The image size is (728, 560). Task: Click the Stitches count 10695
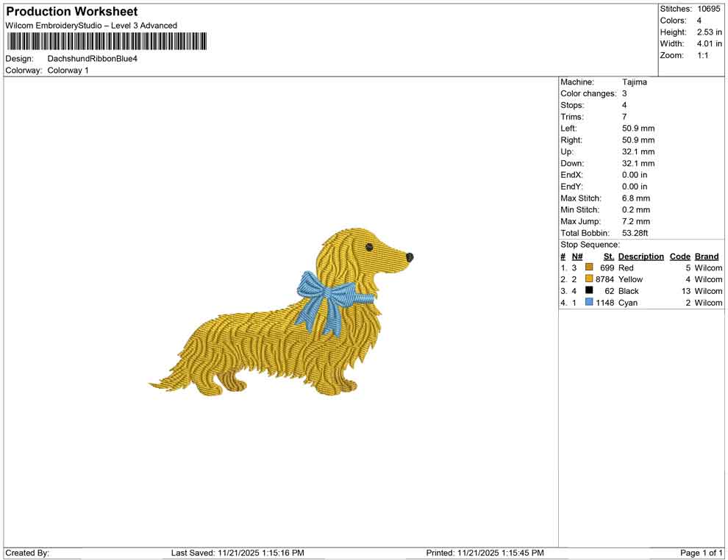point(710,9)
